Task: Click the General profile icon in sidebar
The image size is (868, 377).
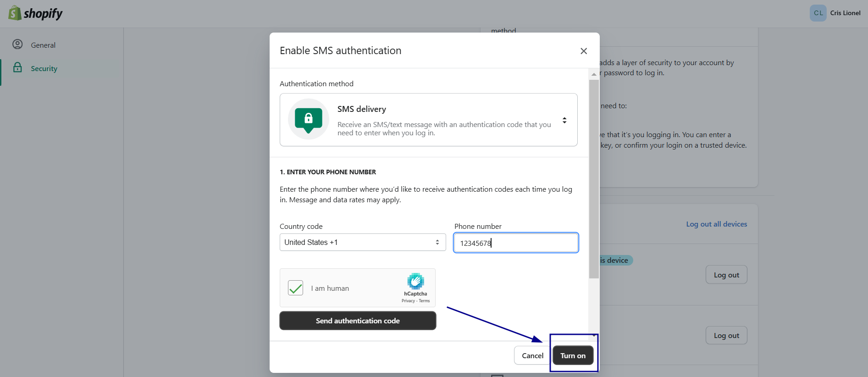Action: 17,44
